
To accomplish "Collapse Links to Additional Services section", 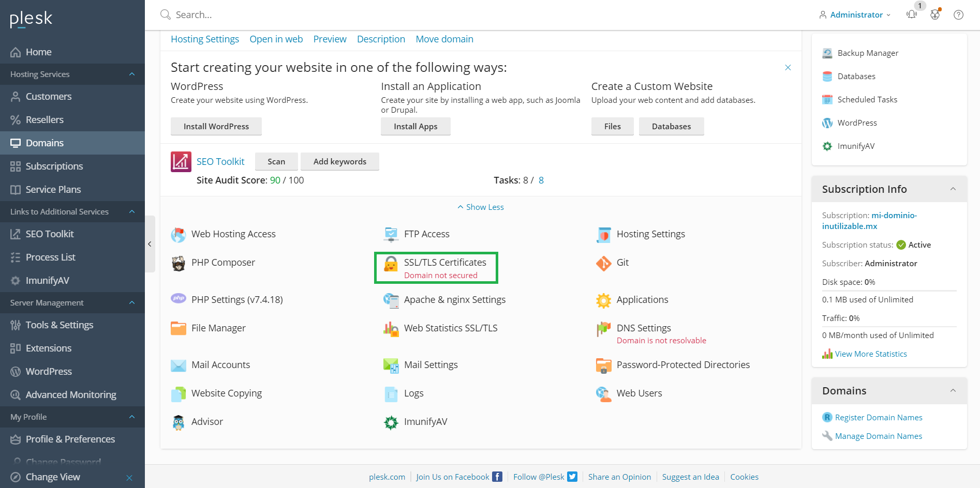I will 132,212.
